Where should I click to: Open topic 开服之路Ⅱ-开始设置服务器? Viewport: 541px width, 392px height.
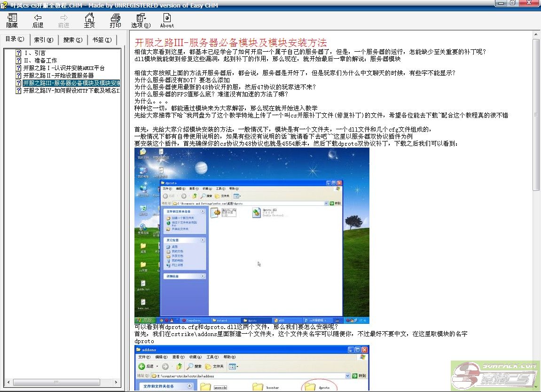(x=58, y=76)
